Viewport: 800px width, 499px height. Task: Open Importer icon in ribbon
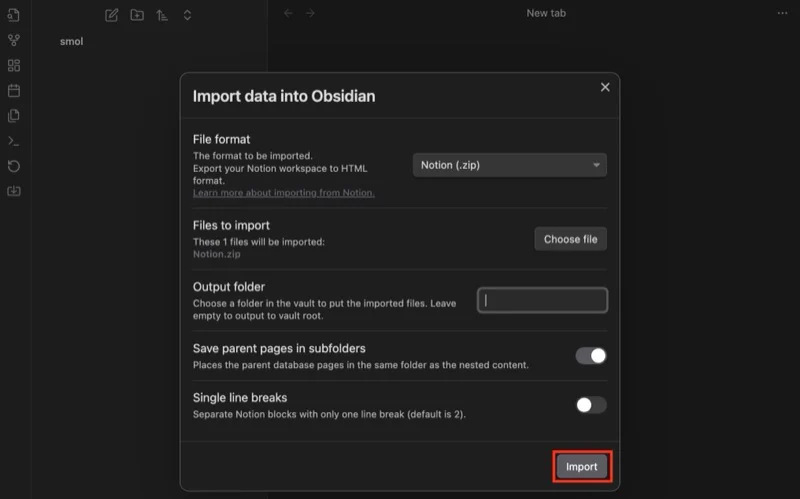14,191
